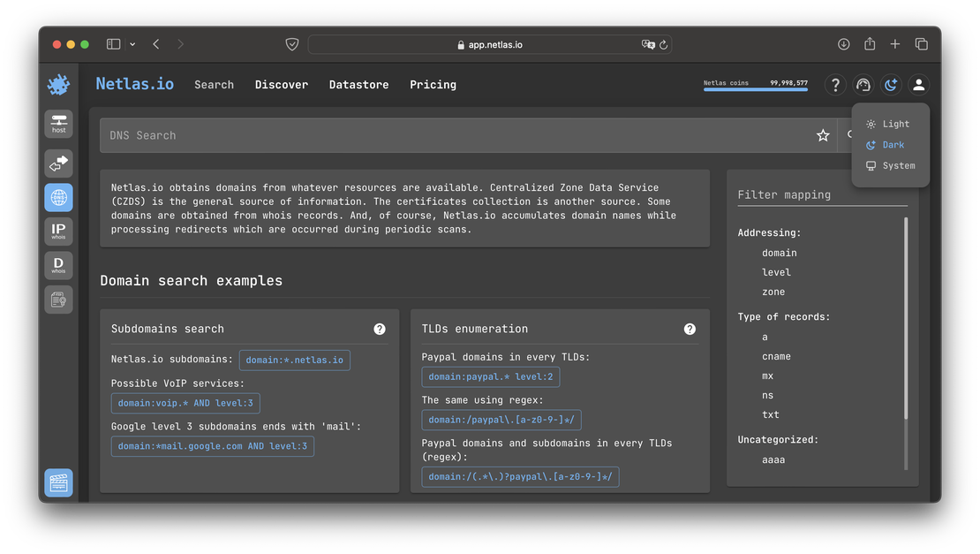Screen dimensions: 980x554
Task: Open the Redirects tool in sidebar
Action: (58, 163)
